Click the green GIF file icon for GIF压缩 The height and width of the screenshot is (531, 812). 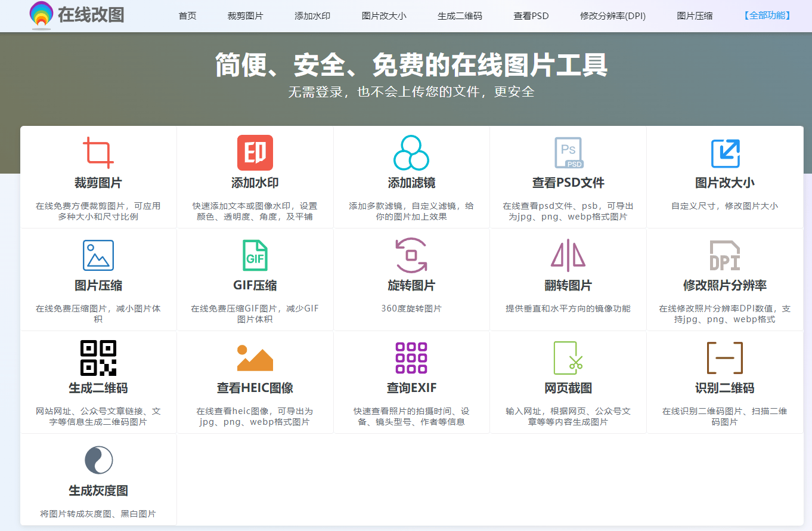coord(255,255)
